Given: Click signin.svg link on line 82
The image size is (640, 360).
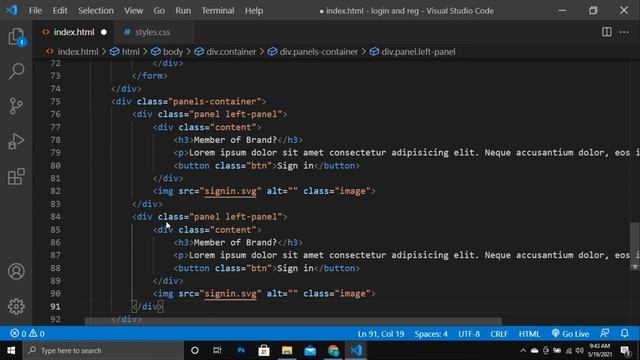Looking at the screenshot, I should click(x=231, y=191).
